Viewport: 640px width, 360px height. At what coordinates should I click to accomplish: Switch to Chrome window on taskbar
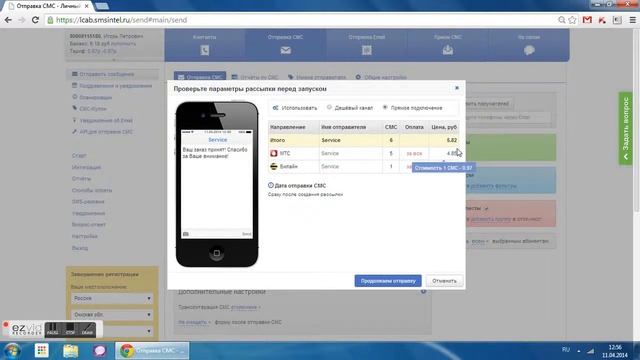tap(152, 351)
